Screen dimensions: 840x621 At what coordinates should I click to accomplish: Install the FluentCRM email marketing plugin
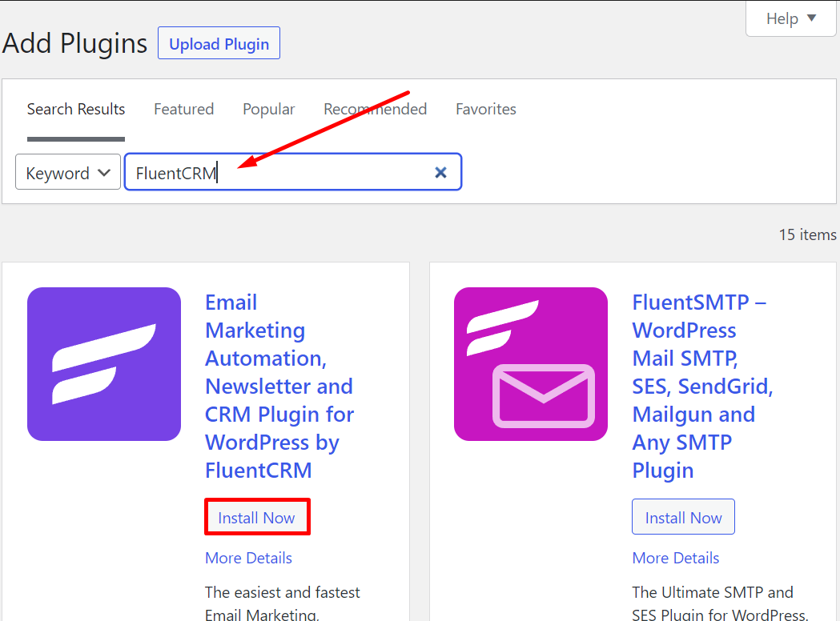[x=257, y=517]
